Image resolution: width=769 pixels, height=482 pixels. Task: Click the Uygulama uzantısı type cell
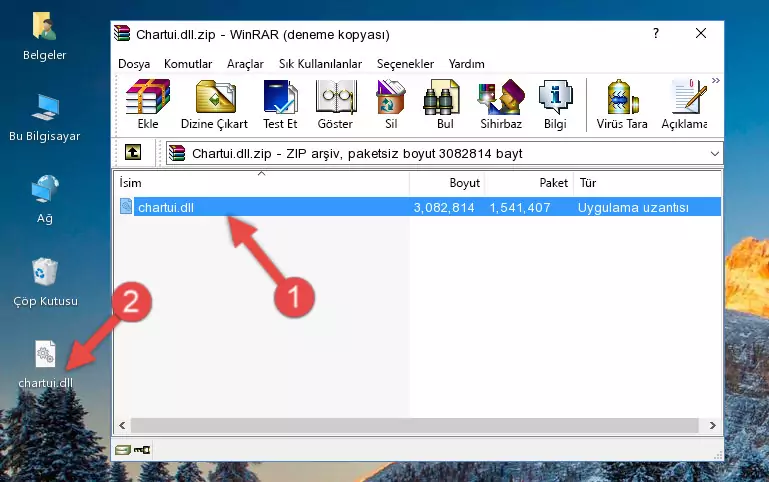coord(633,207)
